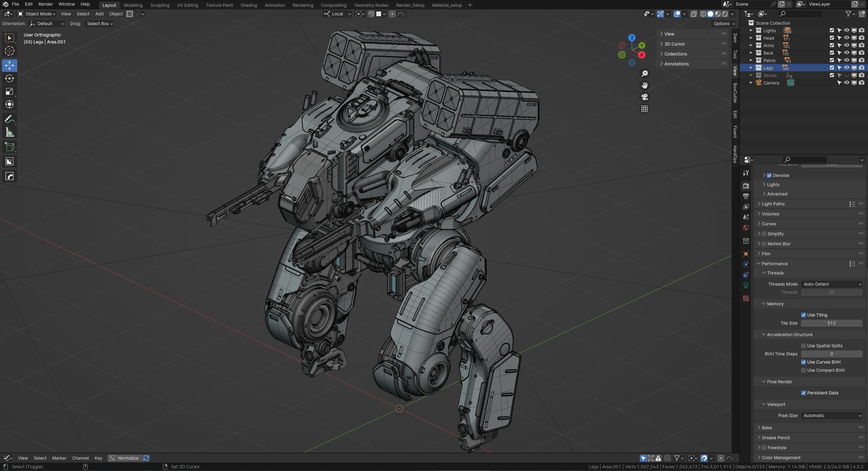Click the viewport zoom magnifier gizmo
868x471 pixels.
pos(645,74)
